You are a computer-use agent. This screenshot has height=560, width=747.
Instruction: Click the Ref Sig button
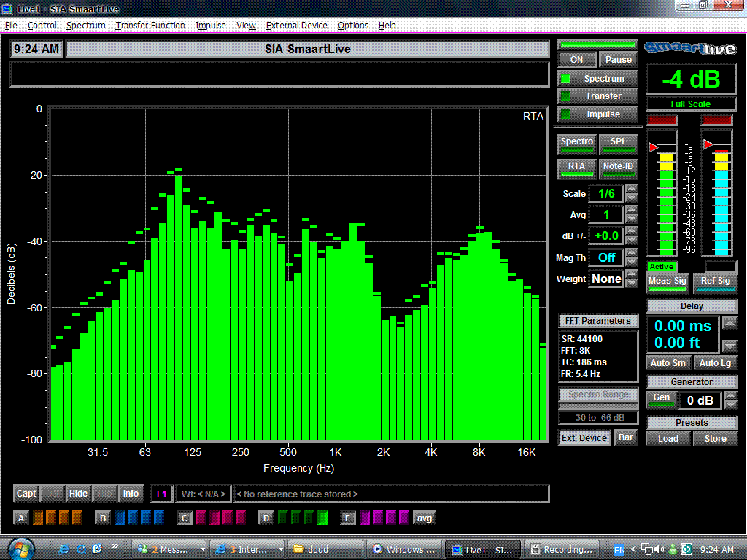point(715,282)
